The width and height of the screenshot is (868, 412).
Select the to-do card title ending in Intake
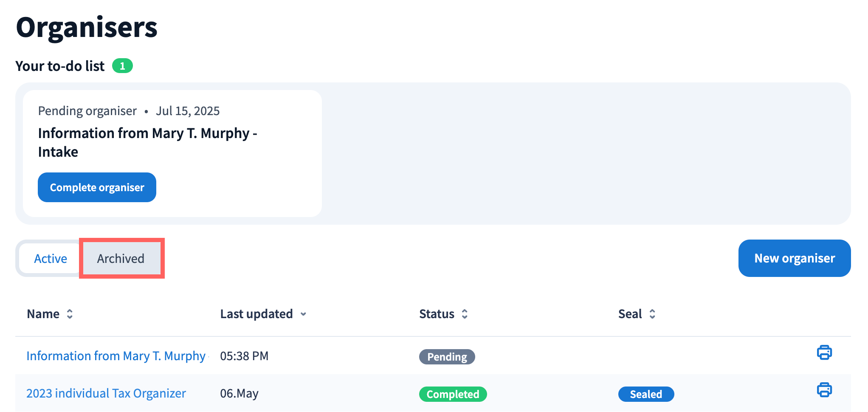147,142
